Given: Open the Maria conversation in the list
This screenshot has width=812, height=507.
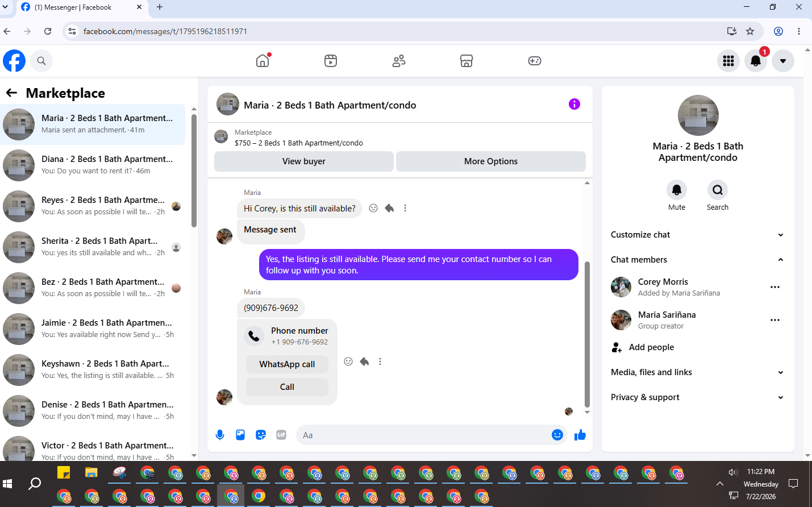Looking at the screenshot, I should click(93, 124).
